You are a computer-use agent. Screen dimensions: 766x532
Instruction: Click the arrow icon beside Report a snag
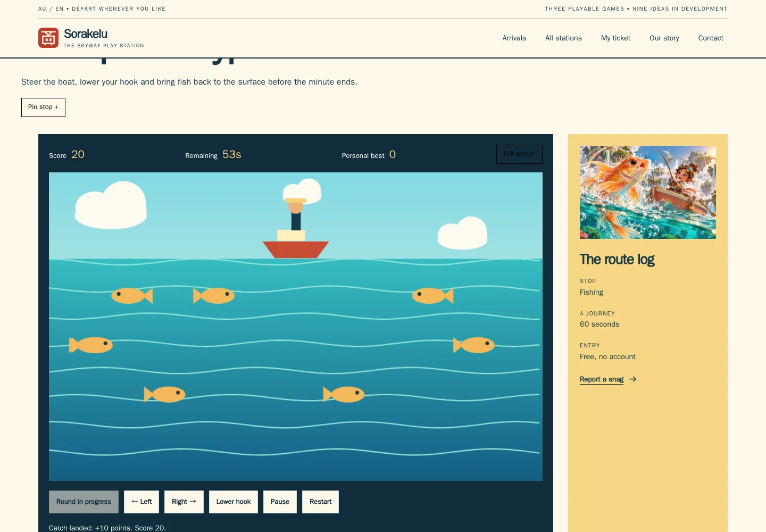coord(632,379)
